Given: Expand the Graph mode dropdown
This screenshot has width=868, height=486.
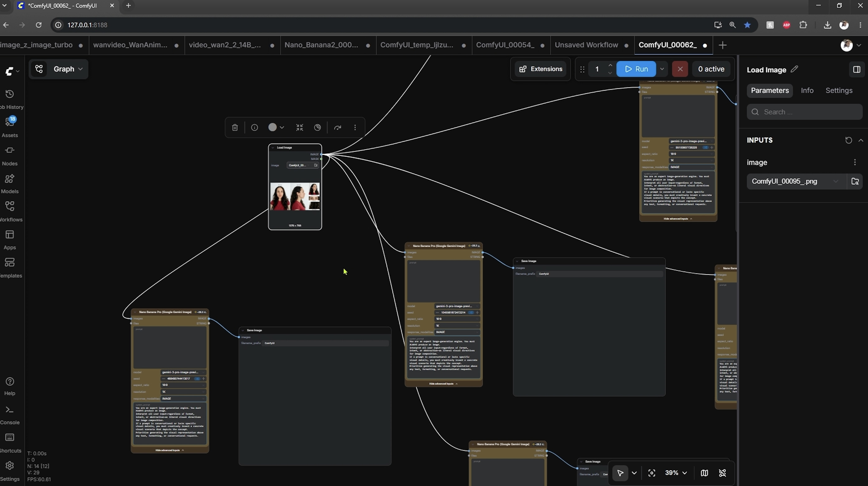Looking at the screenshot, I should 68,69.
